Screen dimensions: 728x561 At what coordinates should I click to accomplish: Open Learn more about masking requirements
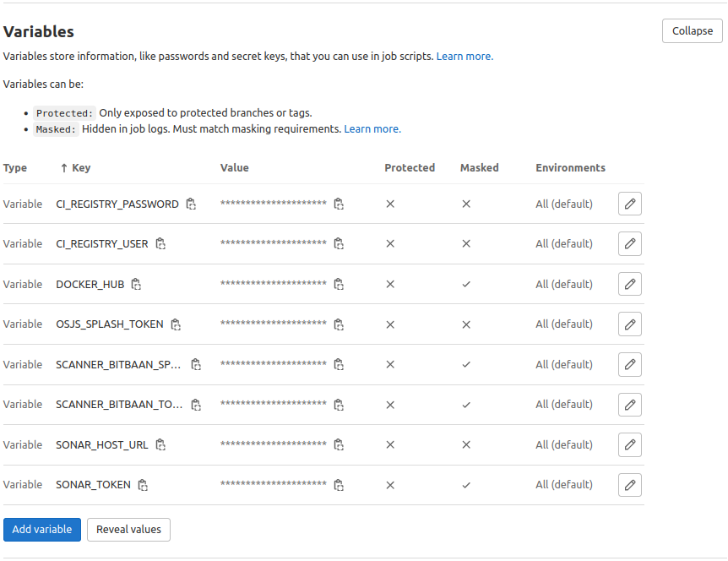coord(372,129)
